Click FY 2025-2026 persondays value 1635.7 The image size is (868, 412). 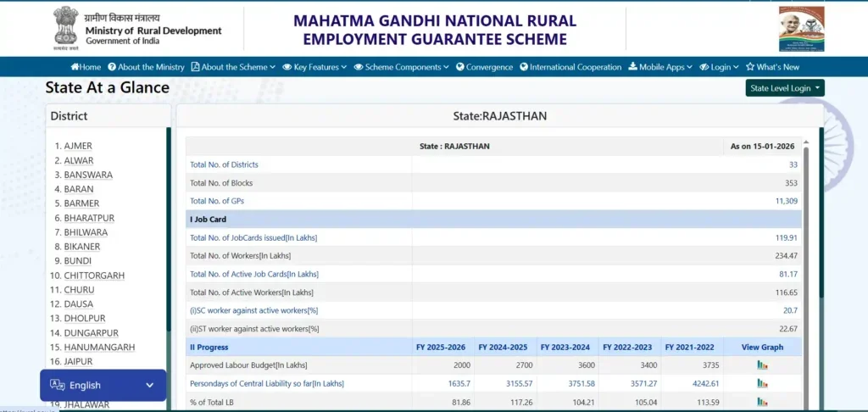(459, 383)
